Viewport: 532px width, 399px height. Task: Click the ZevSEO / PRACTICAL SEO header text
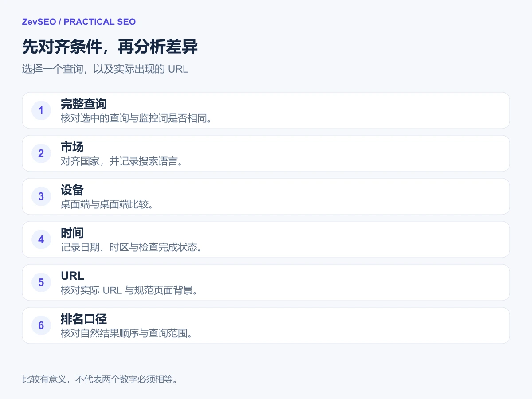point(79,22)
